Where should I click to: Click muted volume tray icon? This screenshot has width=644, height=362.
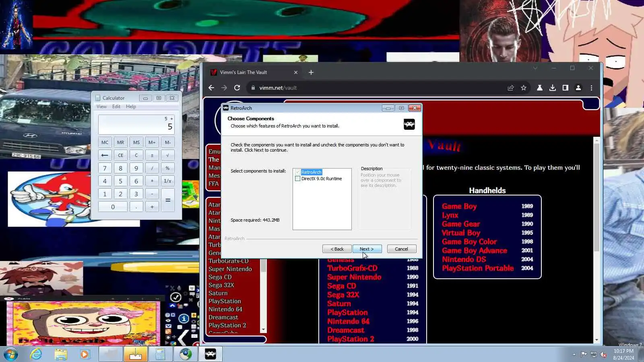(x=603, y=354)
